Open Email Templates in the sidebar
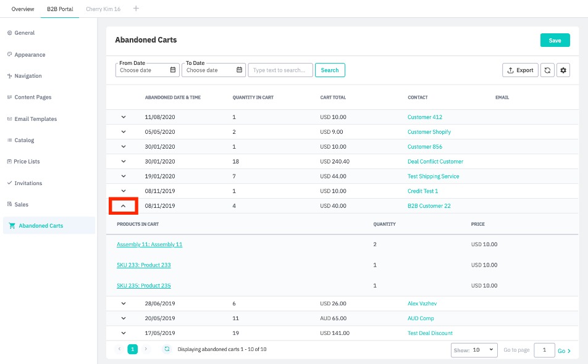 [35, 119]
